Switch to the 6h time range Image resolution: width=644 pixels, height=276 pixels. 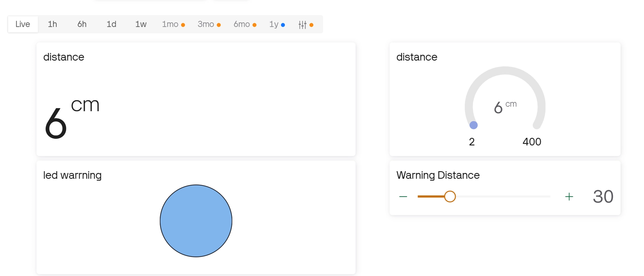[82, 24]
